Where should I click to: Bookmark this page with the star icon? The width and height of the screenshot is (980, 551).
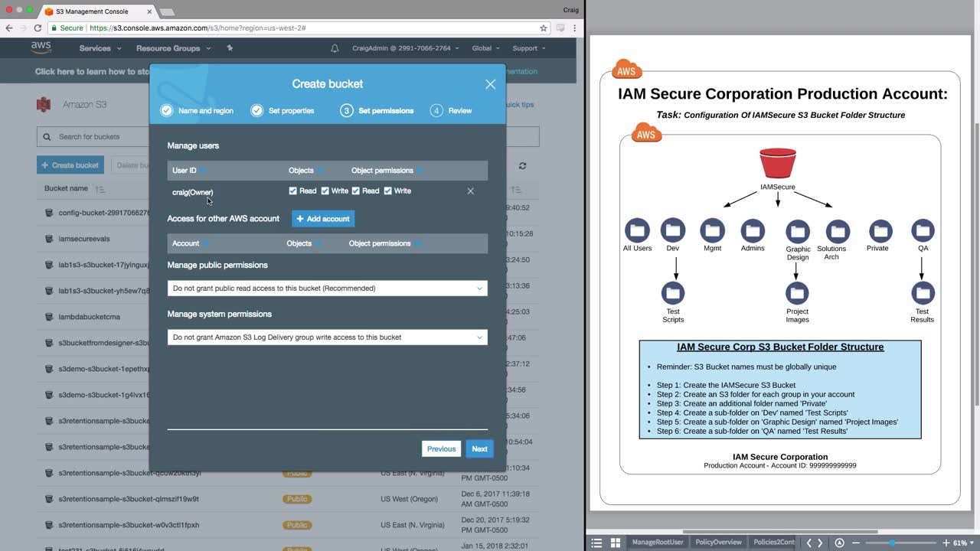(544, 28)
